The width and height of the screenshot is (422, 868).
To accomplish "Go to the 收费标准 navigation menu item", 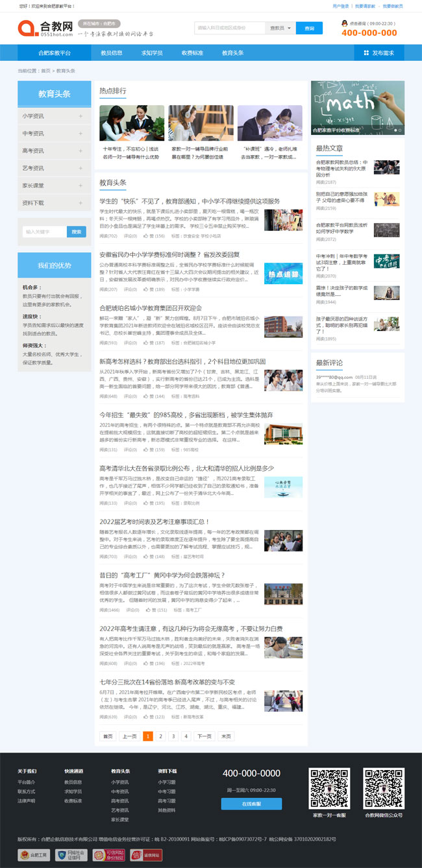I will tap(192, 53).
